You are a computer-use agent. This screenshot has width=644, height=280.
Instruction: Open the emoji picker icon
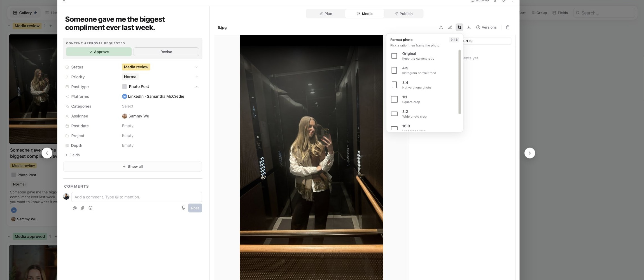[90, 208]
